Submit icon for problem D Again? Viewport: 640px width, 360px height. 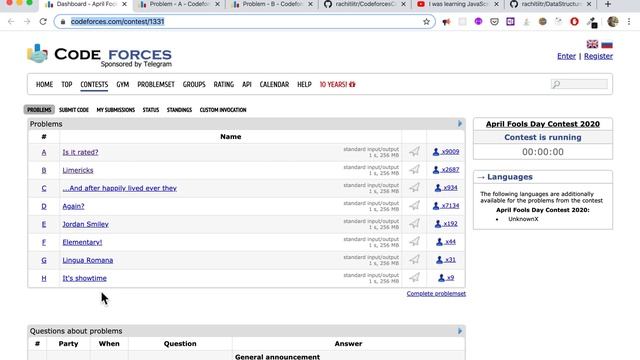coord(414,206)
